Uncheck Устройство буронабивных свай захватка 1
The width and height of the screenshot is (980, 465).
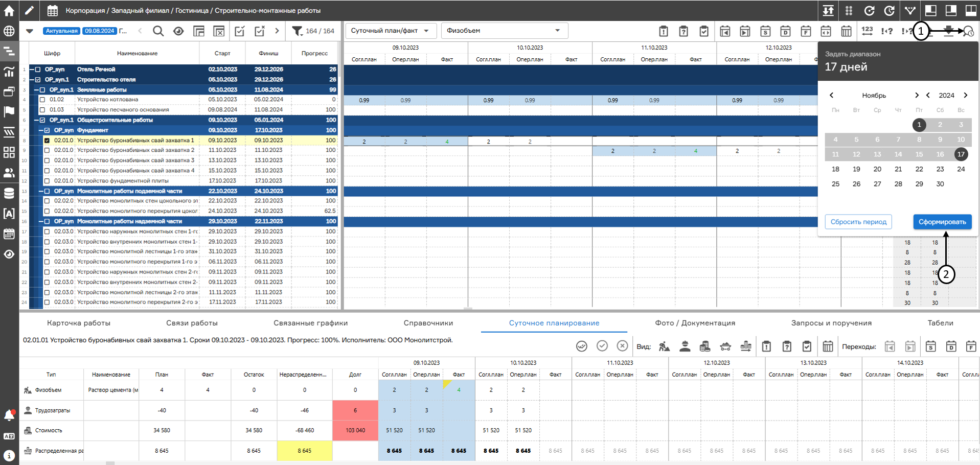(x=47, y=141)
